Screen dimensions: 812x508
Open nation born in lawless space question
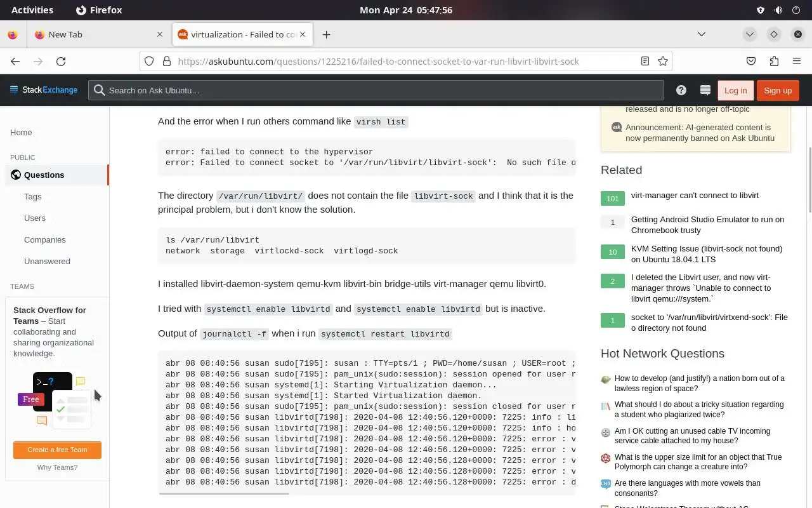coord(699,384)
